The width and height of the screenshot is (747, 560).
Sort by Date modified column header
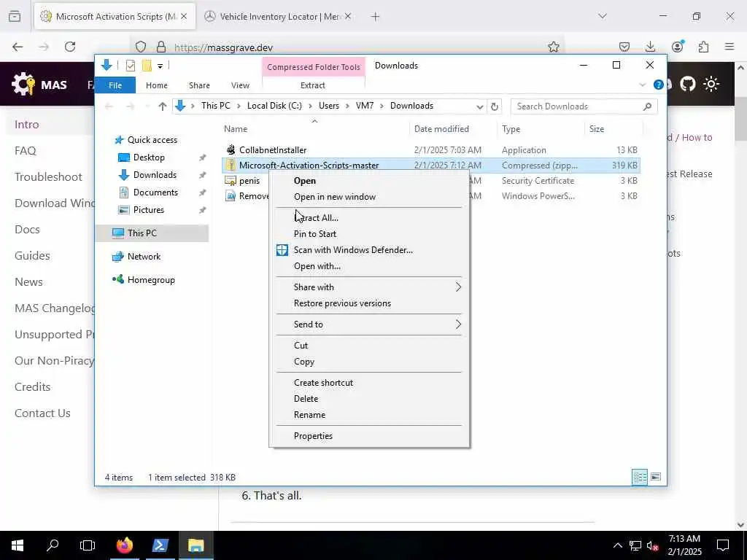coord(441,129)
